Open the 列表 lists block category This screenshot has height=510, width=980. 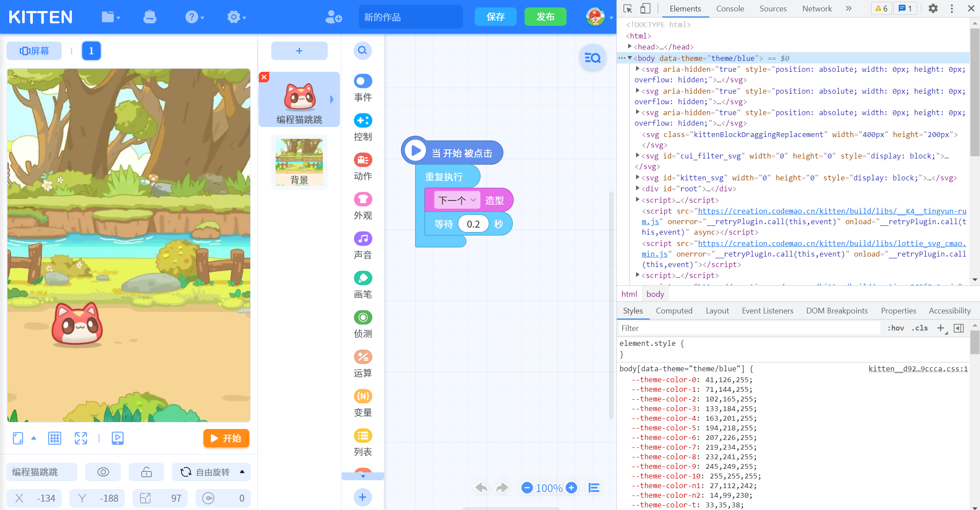(x=363, y=443)
